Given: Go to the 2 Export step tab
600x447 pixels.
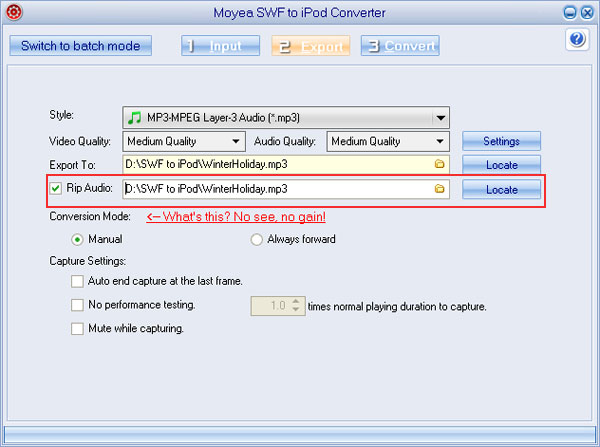Looking at the screenshot, I should [x=311, y=46].
